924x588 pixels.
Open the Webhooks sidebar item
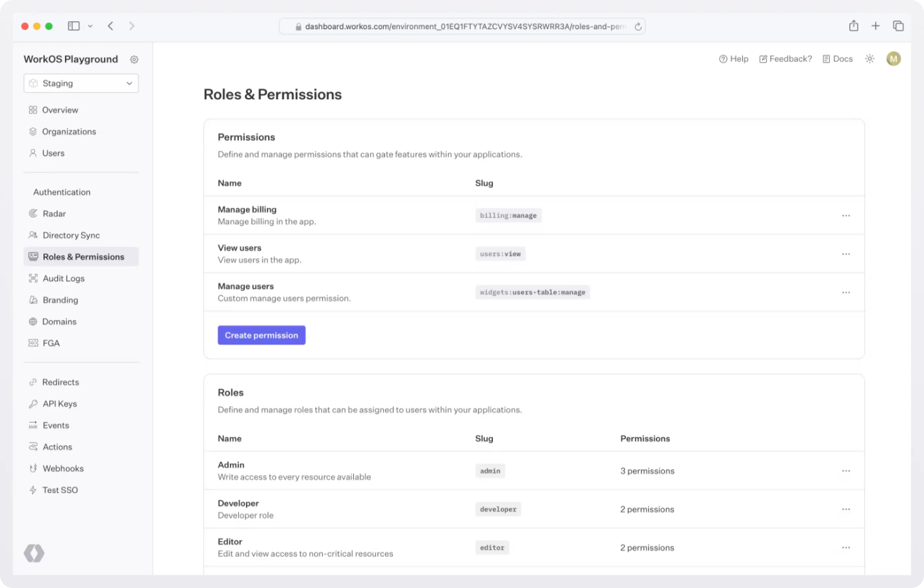point(63,468)
